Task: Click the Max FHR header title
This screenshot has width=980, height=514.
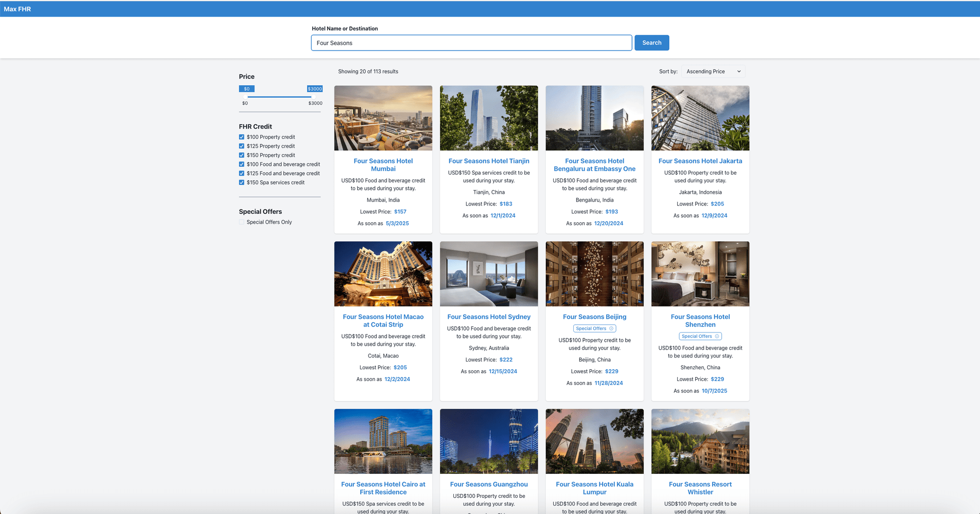Action: (x=17, y=9)
